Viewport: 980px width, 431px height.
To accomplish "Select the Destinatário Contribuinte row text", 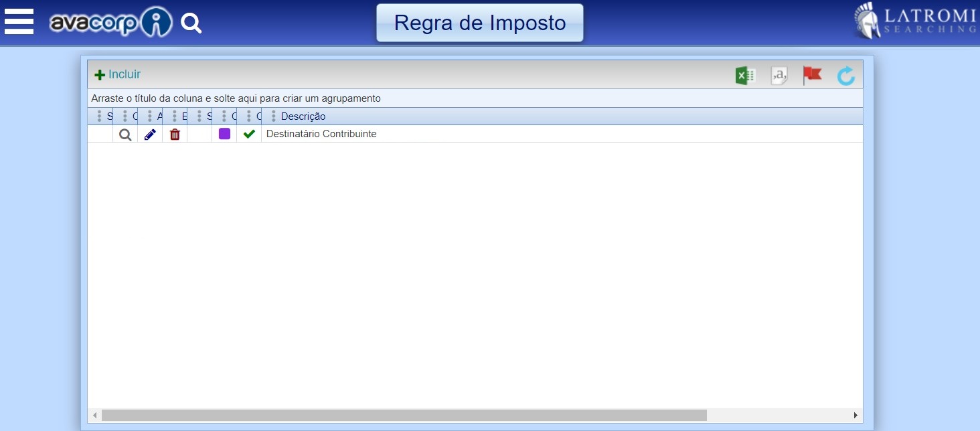I will pos(321,134).
